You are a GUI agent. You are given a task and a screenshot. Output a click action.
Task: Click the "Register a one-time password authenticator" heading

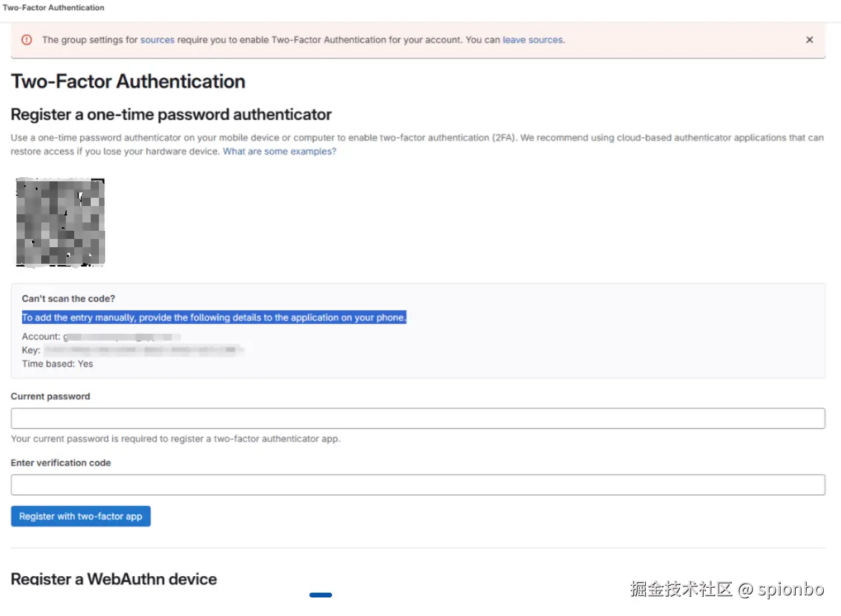coord(172,115)
